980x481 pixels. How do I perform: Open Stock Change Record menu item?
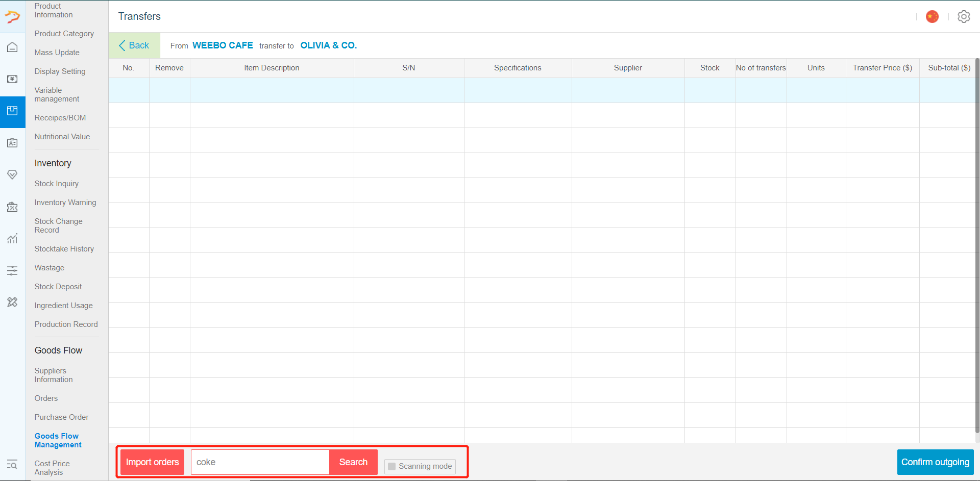pos(58,225)
